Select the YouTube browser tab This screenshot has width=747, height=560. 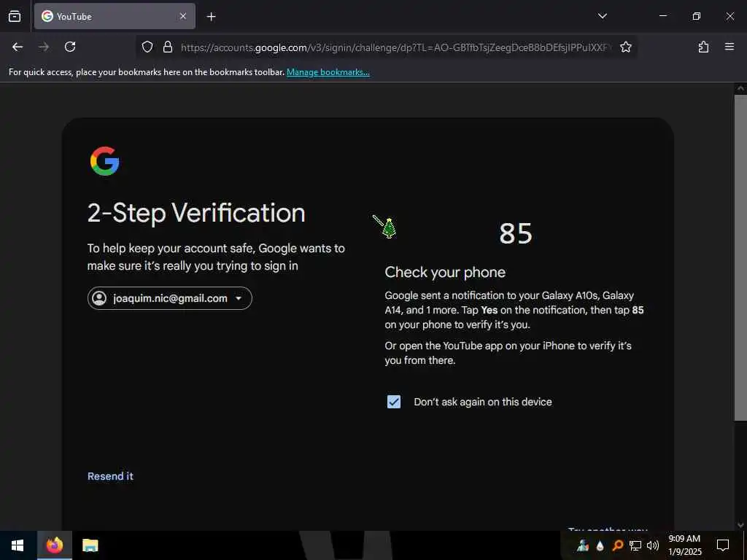[115, 16]
